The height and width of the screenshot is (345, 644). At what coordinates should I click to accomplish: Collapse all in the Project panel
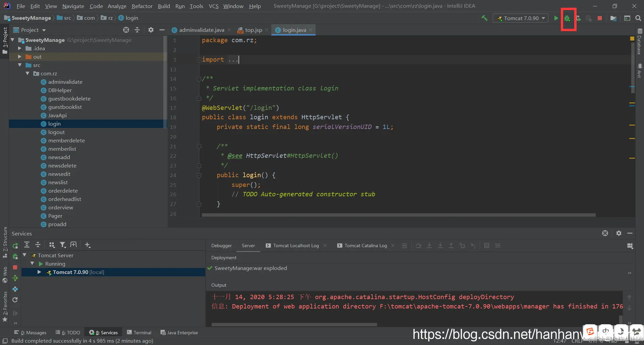(137, 30)
